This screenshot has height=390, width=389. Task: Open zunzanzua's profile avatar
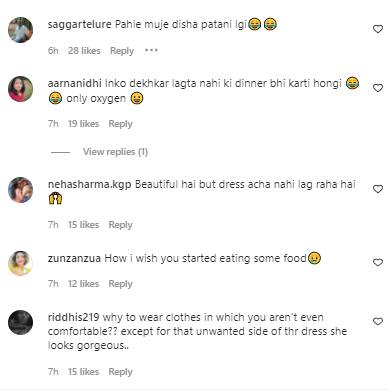tap(20, 263)
